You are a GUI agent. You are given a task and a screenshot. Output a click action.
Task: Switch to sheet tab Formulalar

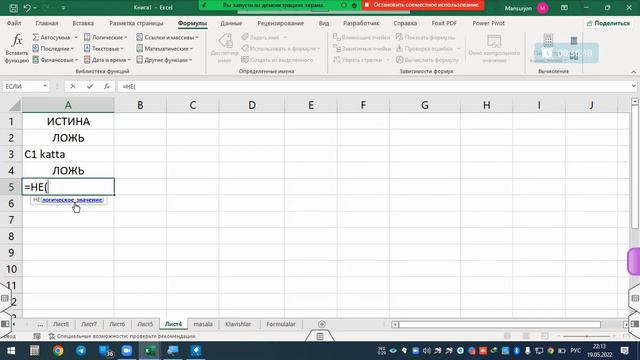pyautogui.click(x=281, y=324)
